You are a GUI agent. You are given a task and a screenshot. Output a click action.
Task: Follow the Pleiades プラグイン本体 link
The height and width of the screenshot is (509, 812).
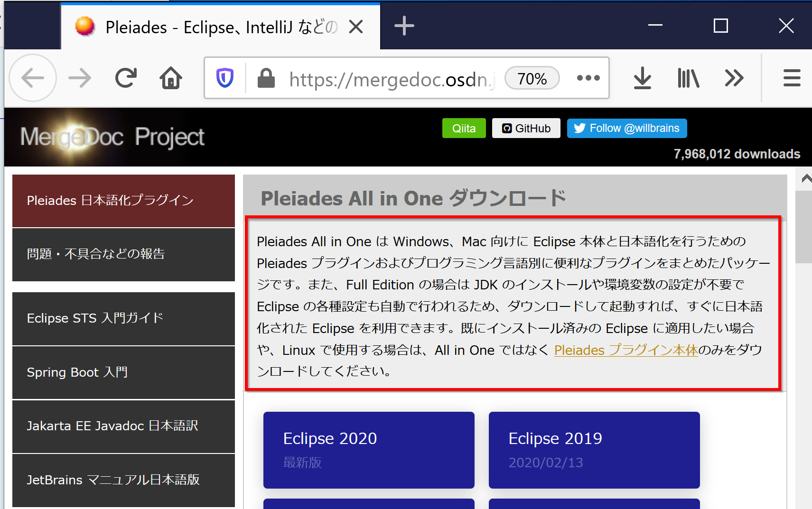626,350
